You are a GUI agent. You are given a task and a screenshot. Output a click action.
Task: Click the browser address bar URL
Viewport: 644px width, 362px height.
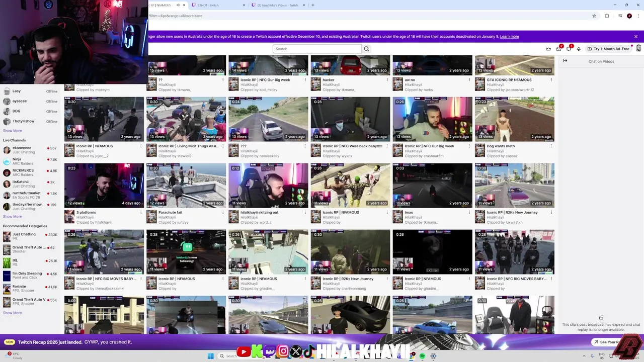point(175,16)
